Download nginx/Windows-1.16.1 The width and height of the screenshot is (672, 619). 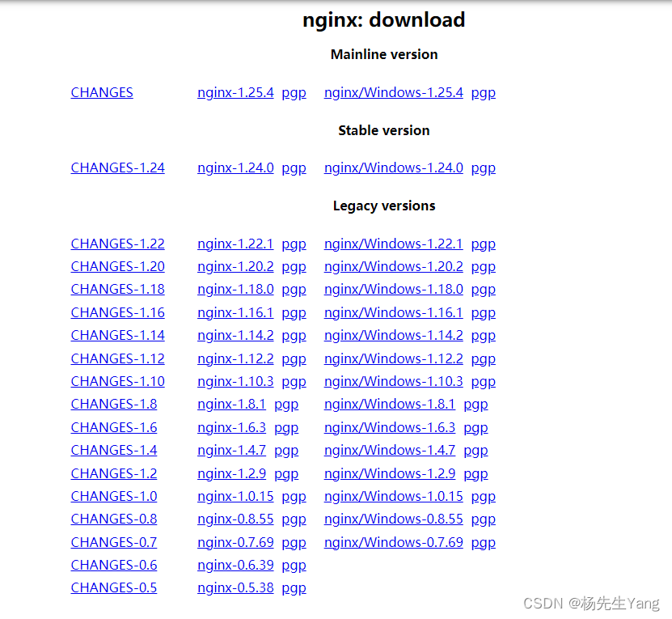(394, 313)
